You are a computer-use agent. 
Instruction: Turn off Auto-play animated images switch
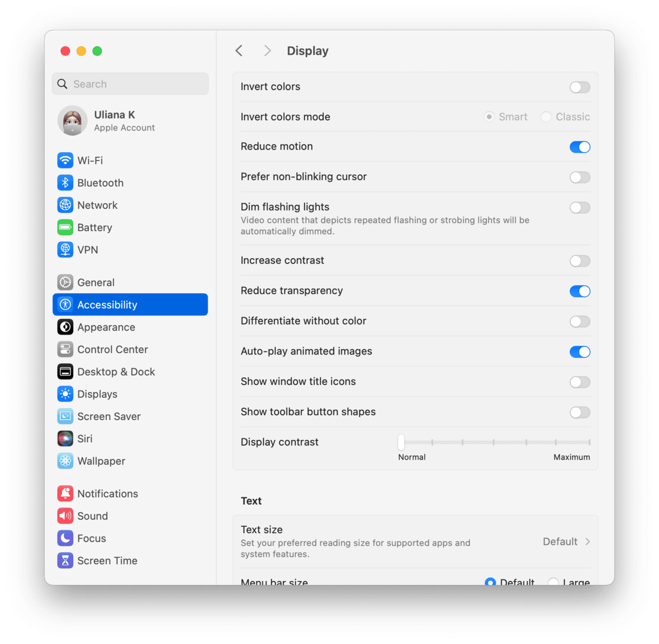tap(580, 352)
